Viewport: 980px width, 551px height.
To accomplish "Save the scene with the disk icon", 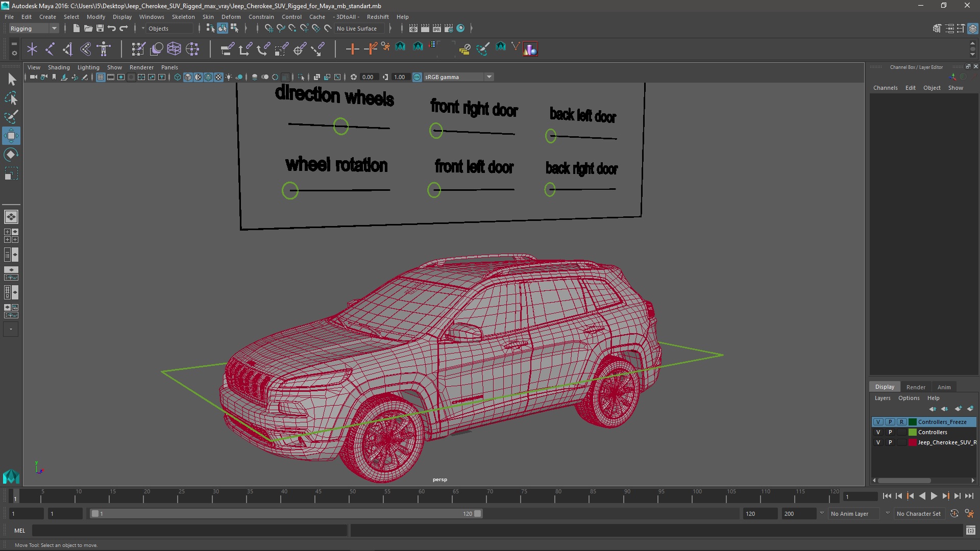I will point(100,29).
